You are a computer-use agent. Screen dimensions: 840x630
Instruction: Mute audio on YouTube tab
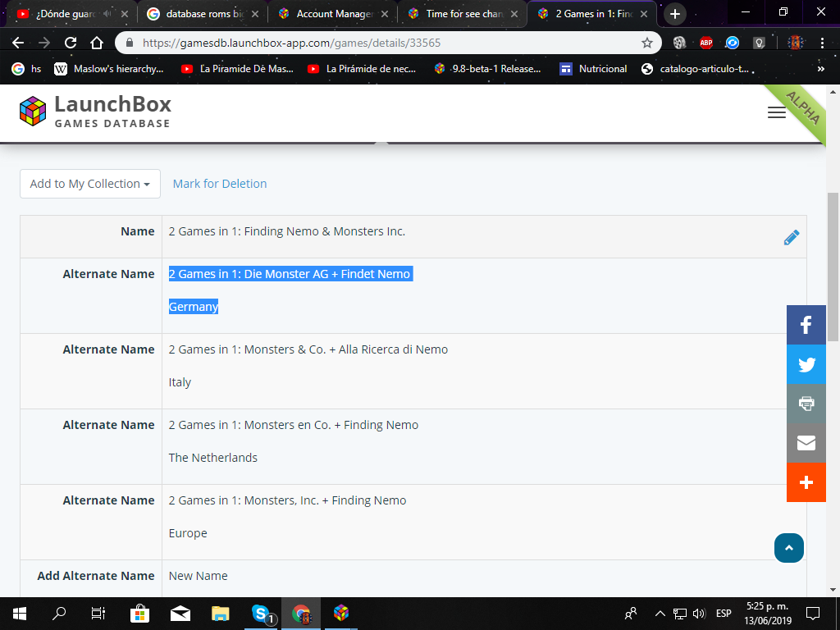click(107, 14)
